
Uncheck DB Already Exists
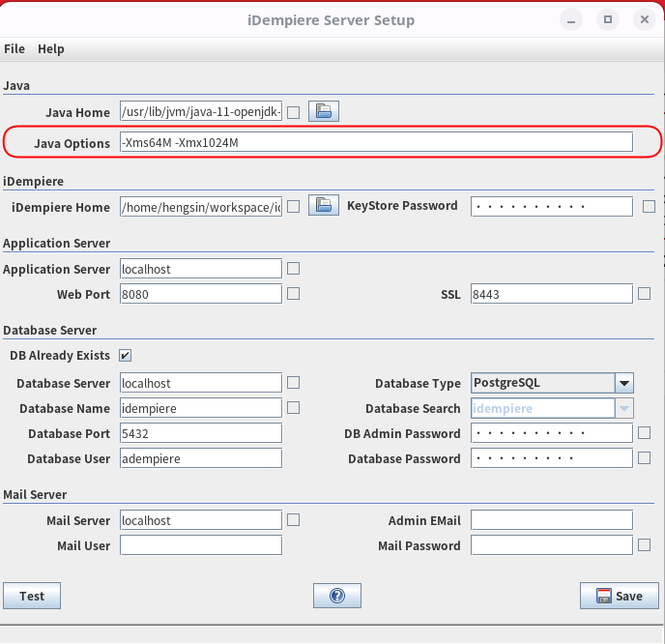click(125, 355)
